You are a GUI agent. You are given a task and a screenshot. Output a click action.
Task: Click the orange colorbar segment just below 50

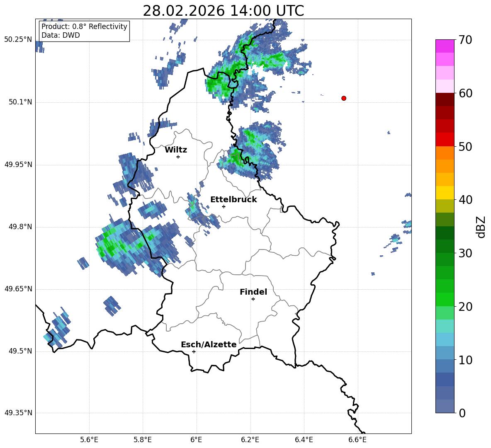tap(445, 153)
